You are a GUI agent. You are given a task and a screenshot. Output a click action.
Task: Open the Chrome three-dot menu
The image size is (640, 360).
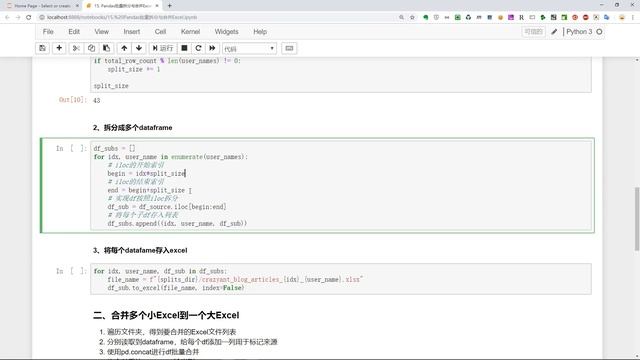[633, 17]
